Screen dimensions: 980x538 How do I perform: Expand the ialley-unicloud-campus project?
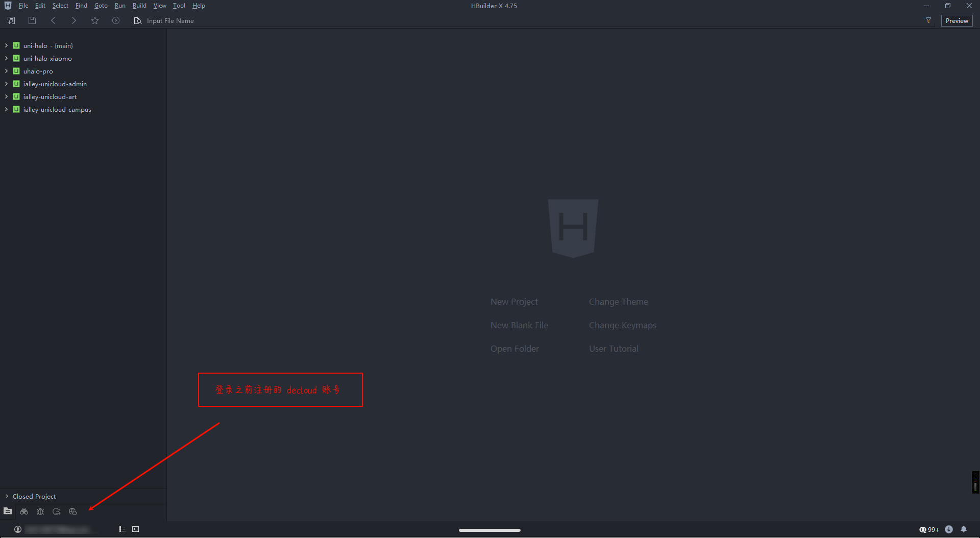pyautogui.click(x=6, y=109)
